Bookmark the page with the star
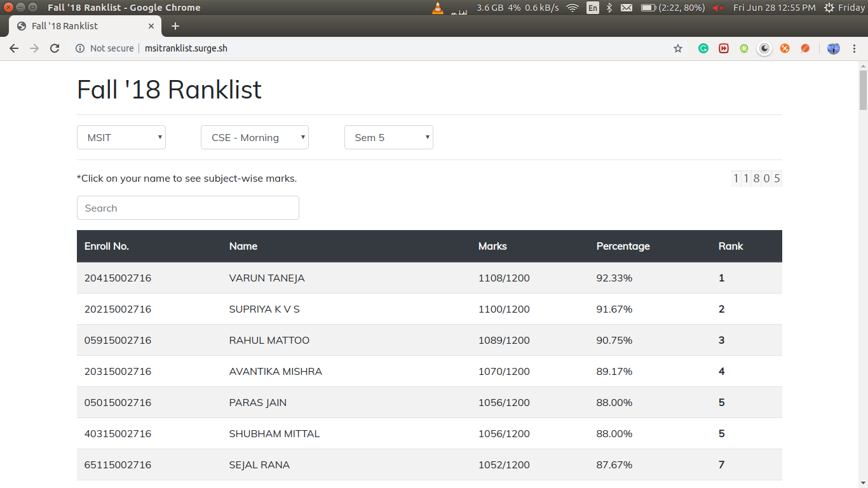This screenshot has height=488, width=868. click(678, 48)
